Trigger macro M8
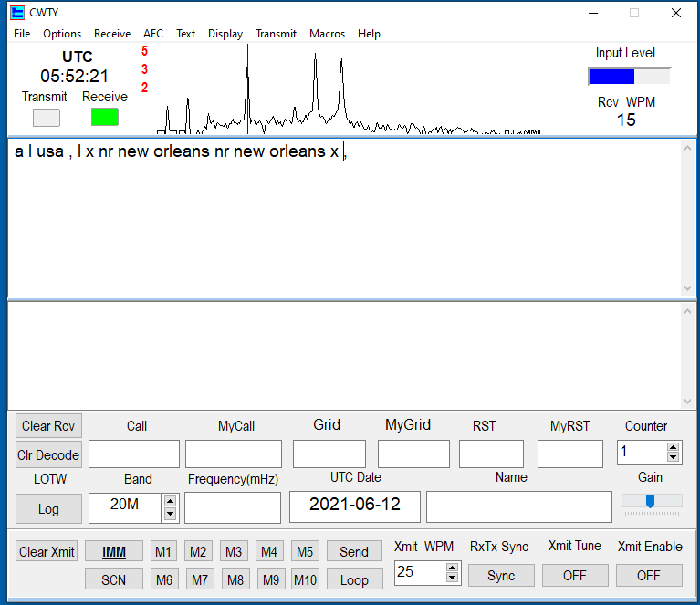This screenshot has width=700, height=605. (235, 579)
